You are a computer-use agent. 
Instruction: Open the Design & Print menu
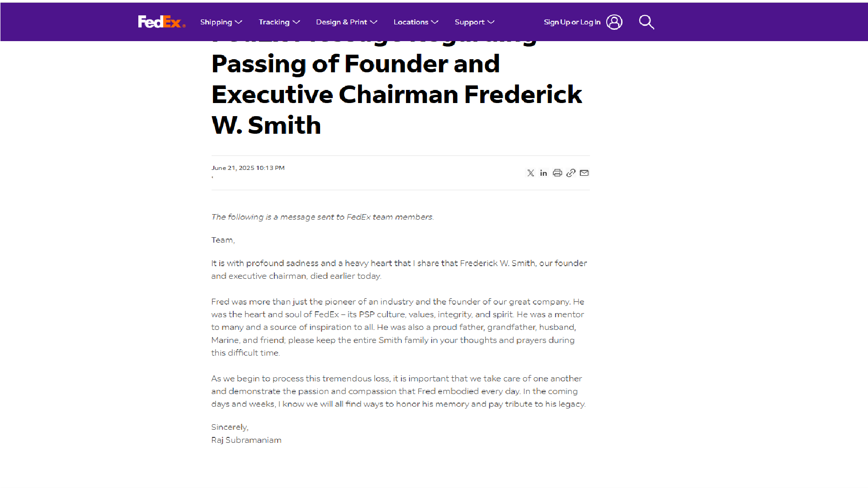pyautogui.click(x=341, y=22)
